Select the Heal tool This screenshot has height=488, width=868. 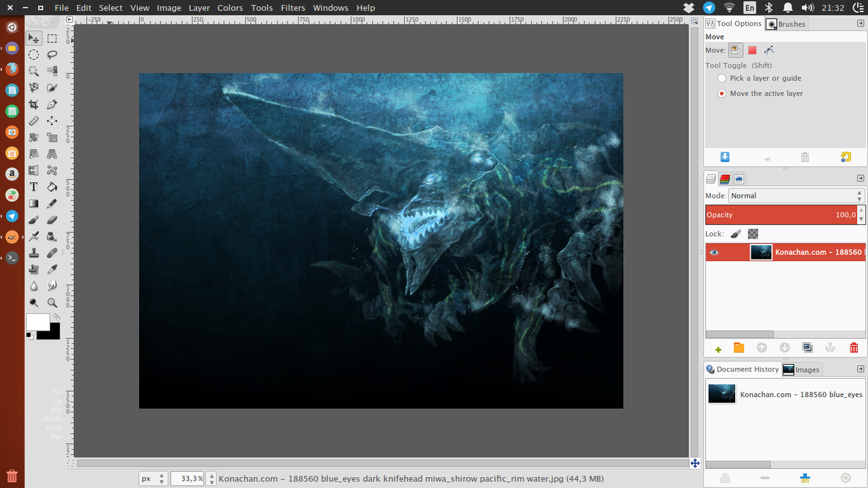[52, 253]
